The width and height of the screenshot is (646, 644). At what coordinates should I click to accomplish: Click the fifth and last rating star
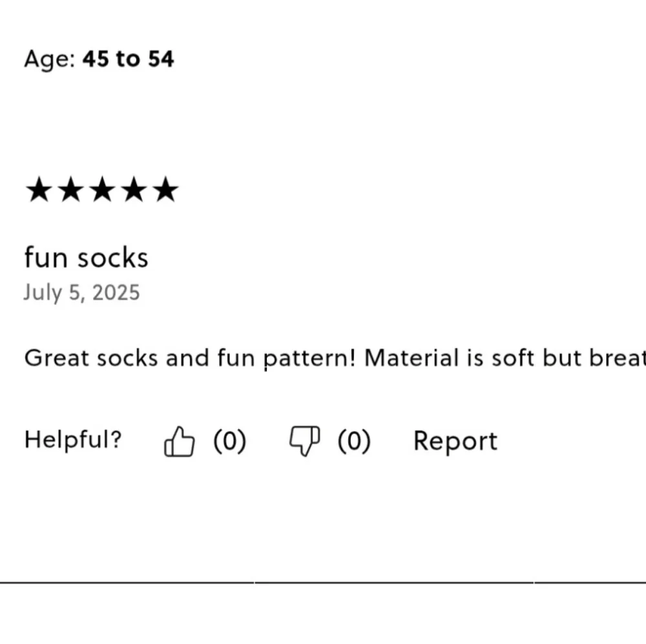165,189
